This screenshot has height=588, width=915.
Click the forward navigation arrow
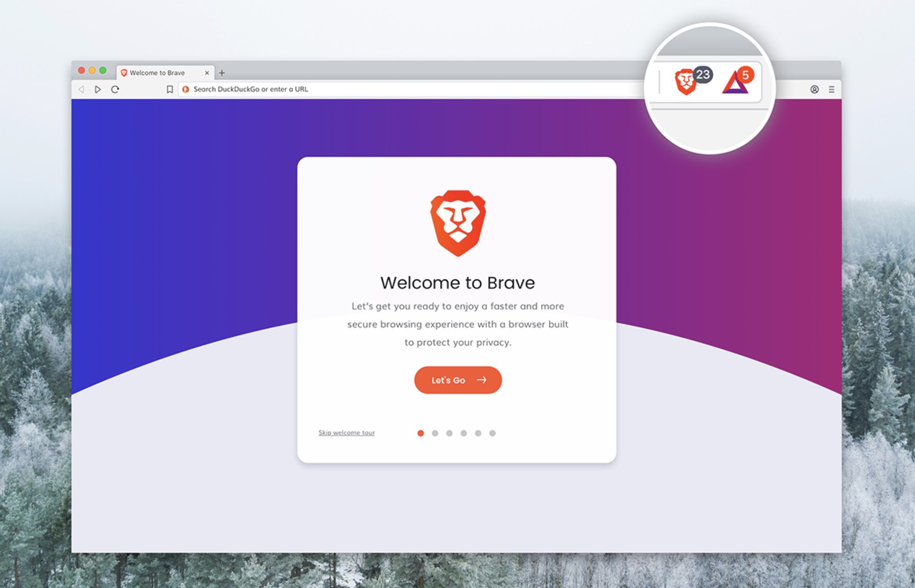(x=98, y=90)
